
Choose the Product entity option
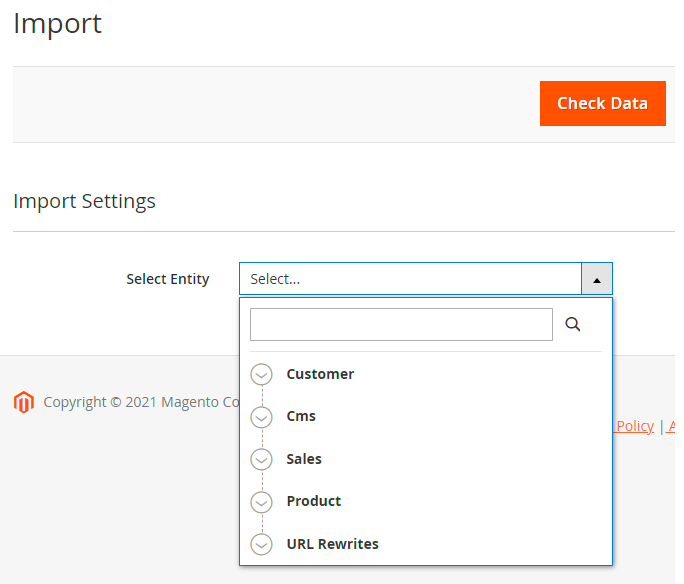tap(314, 501)
